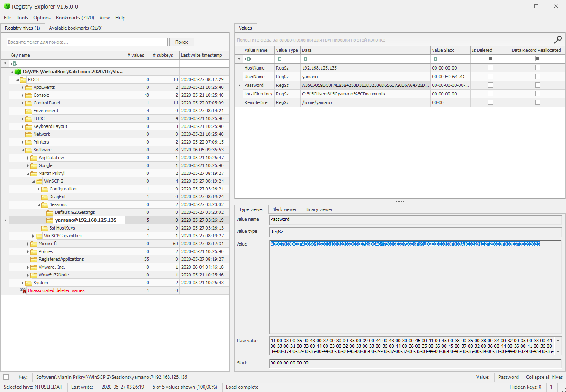Click inside the hive search text field
The image size is (566, 392).
(x=86, y=42)
